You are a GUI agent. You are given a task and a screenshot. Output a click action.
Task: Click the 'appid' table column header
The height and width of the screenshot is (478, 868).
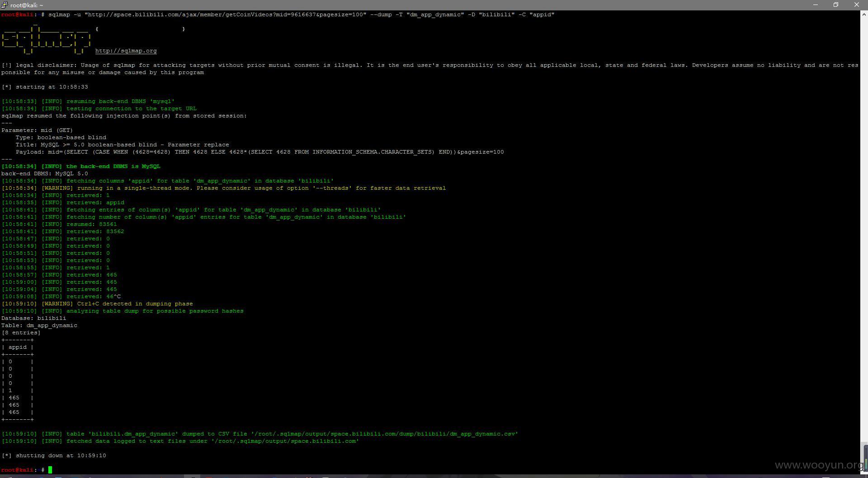(17, 347)
